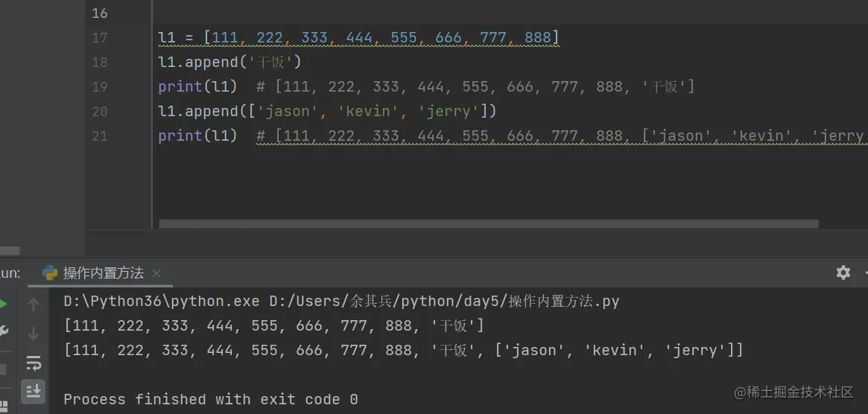
Task: Click the 'Process finished with exit code 0' line
Action: click(211, 399)
